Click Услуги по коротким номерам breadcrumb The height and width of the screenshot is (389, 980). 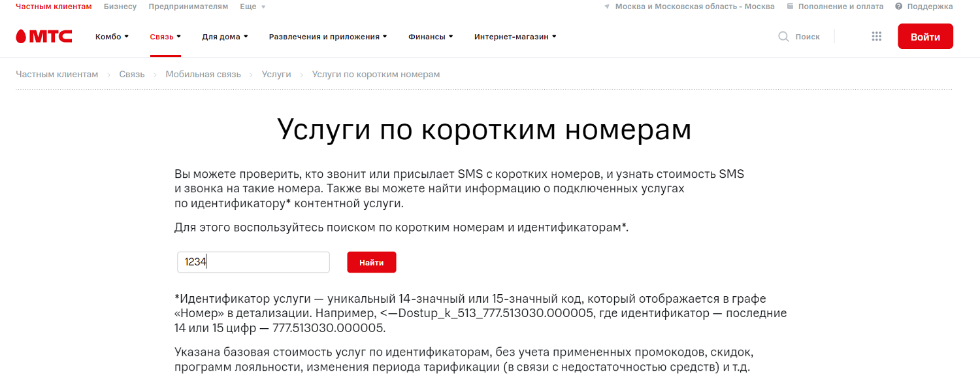point(376,75)
